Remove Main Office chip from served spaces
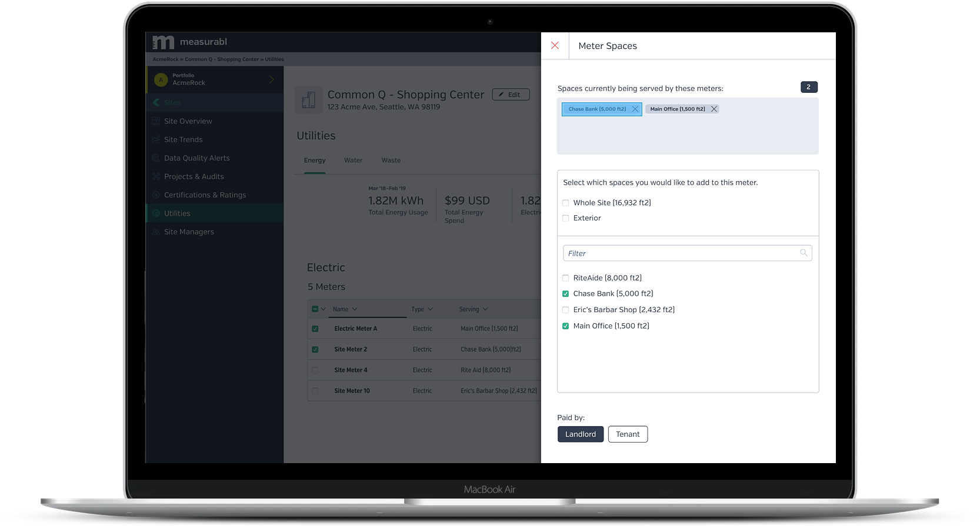The height and width of the screenshot is (526, 980). [x=714, y=109]
